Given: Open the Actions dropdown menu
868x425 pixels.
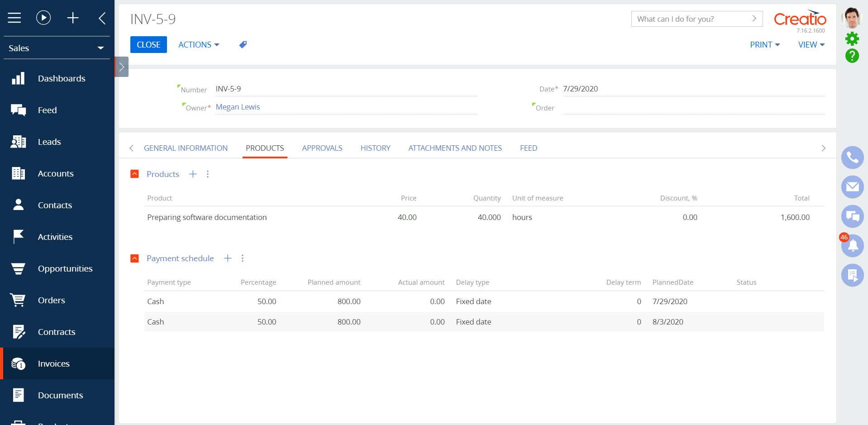Looking at the screenshot, I should click(x=199, y=45).
